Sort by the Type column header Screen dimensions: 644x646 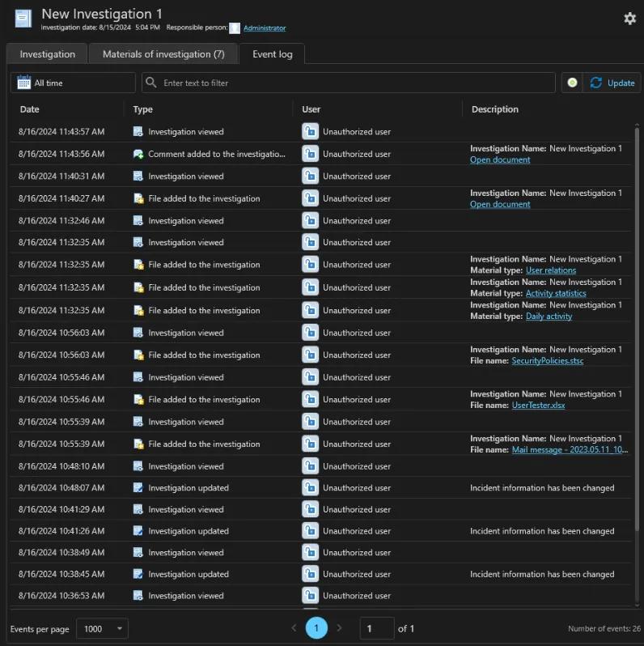pyautogui.click(x=142, y=109)
